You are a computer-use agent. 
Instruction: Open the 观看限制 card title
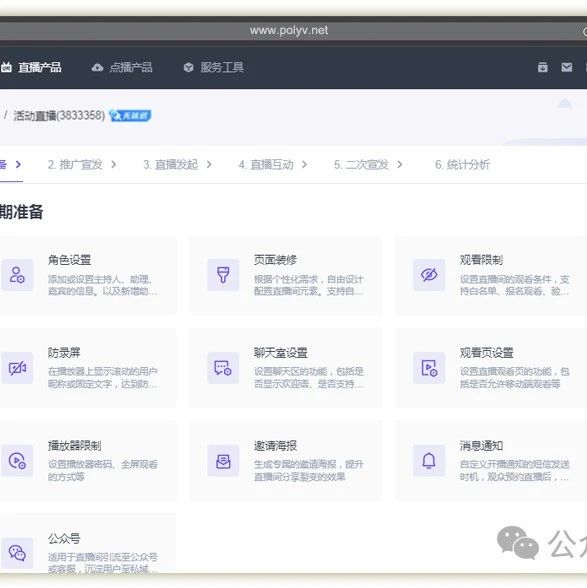click(x=481, y=260)
